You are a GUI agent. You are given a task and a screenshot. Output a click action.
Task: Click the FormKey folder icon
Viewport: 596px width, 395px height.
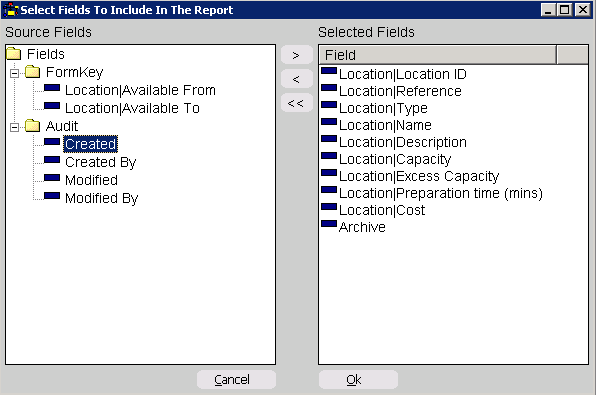tap(32, 71)
